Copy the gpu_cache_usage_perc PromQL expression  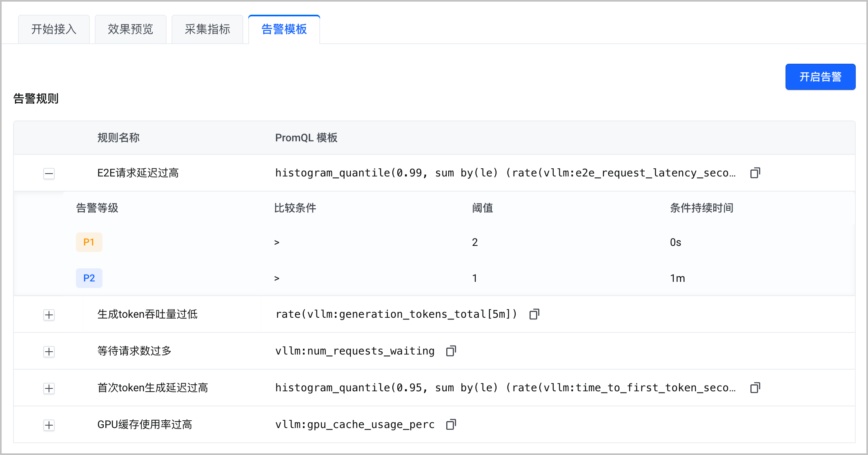click(x=451, y=424)
